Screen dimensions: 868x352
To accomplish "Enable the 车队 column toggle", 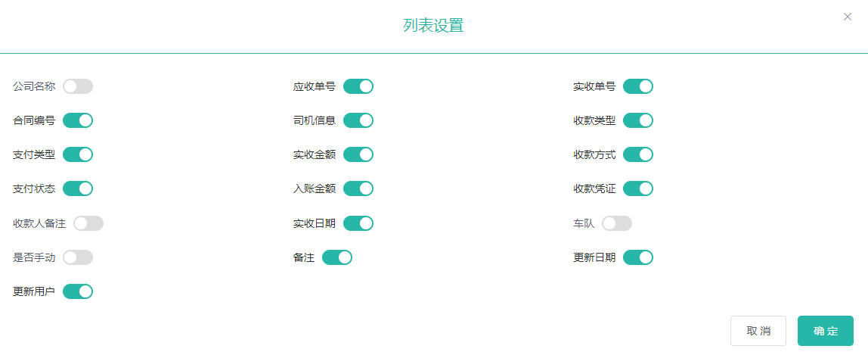I will point(617,223).
